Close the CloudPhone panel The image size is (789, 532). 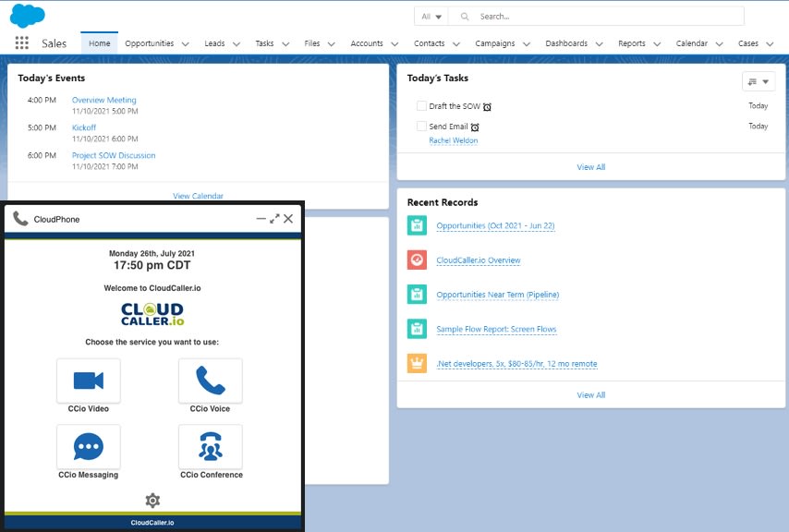pyautogui.click(x=288, y=219)
